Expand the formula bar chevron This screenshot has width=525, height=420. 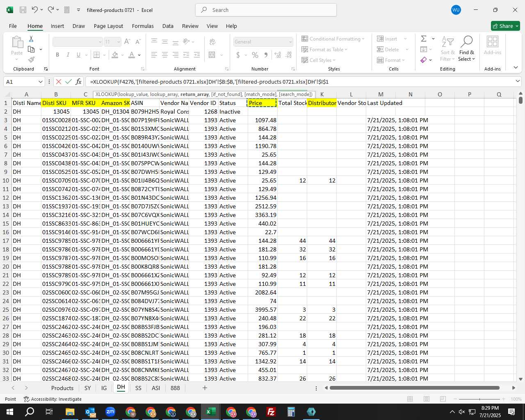(517, 82)
